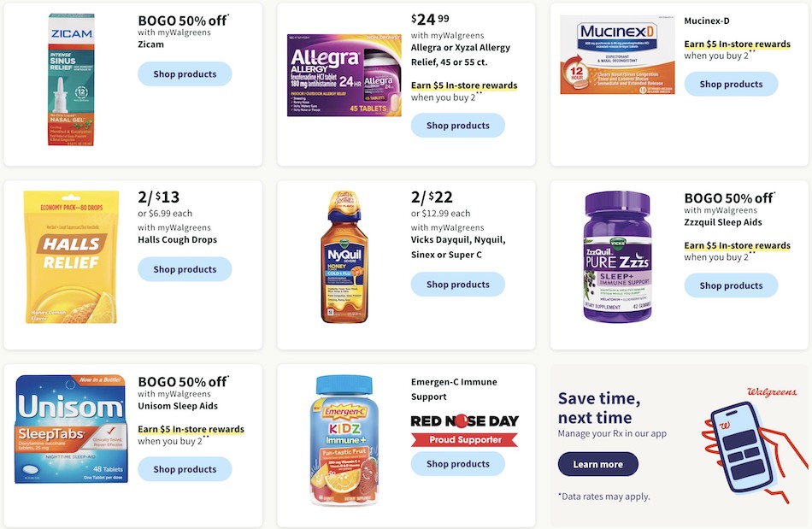This screenshot has height=529, width=812.
Task: Shop products for Zzzquil Sleep Aids
Action: tap(731, 285)
